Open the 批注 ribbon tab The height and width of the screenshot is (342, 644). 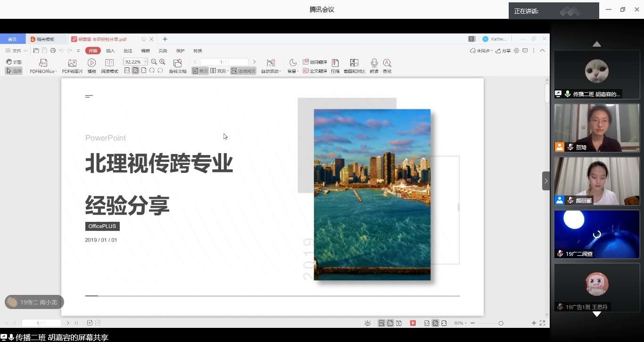(128, 51)
